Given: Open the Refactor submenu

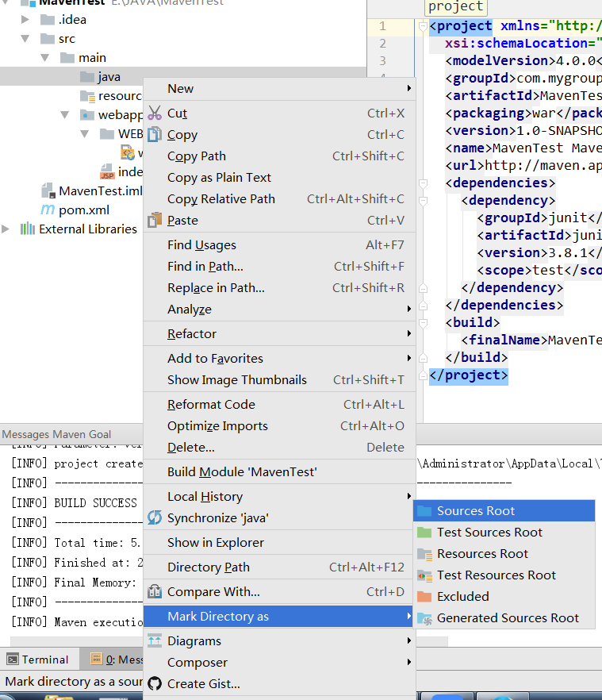Looking at the screenshot, I should click(280, 333).
